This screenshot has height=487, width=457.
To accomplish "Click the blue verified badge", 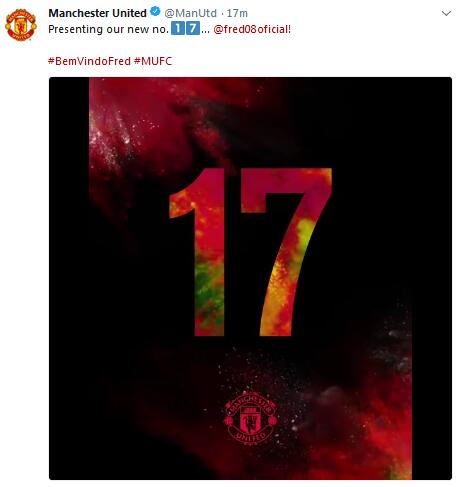I will (155, 12).
